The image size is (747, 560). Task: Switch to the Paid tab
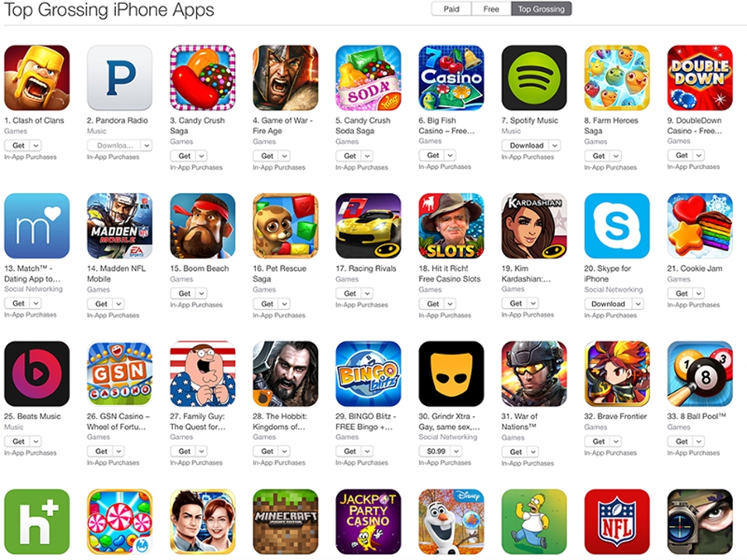tap(451, 9)
